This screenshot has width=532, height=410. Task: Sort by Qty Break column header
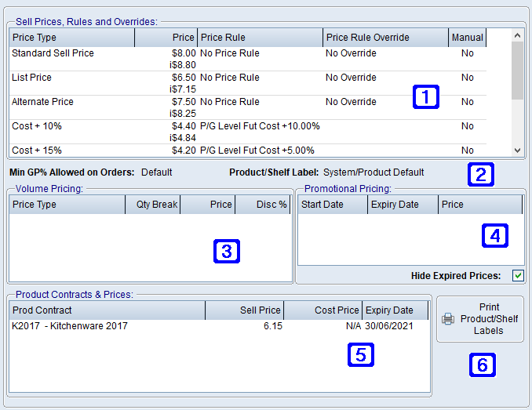152,205
